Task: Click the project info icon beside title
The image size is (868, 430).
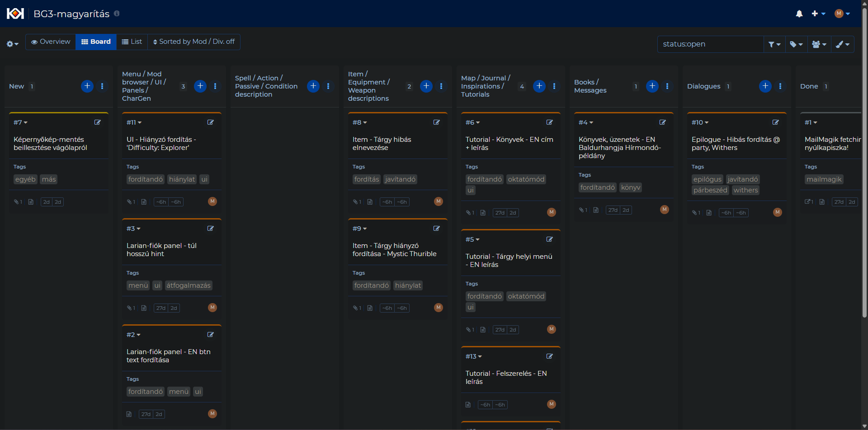Action: pos(117,14)
